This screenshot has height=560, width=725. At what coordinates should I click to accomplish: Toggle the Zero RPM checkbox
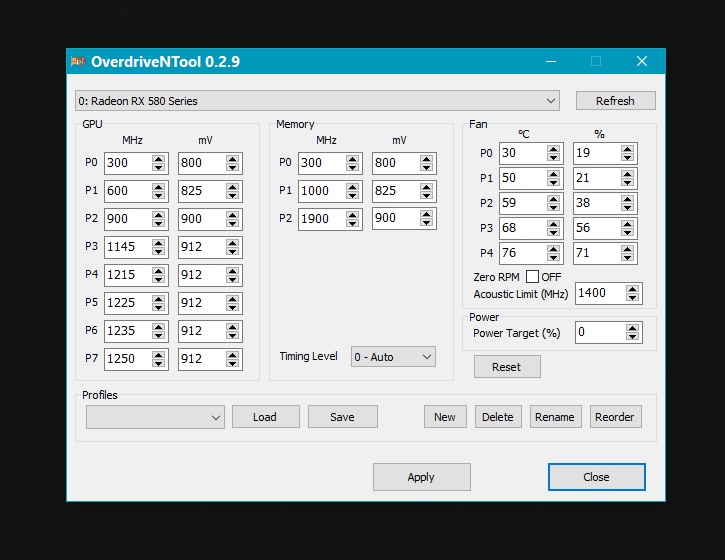[532, 277]
